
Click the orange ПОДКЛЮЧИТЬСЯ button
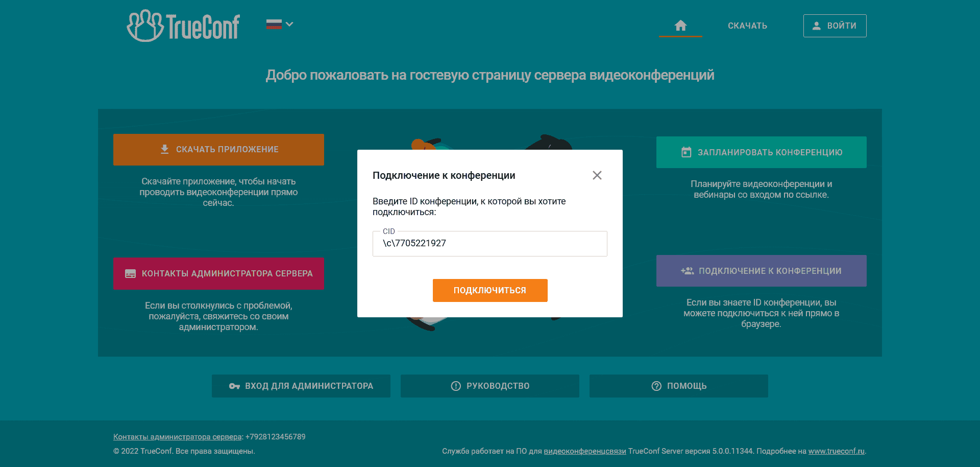tap(490, 290)
